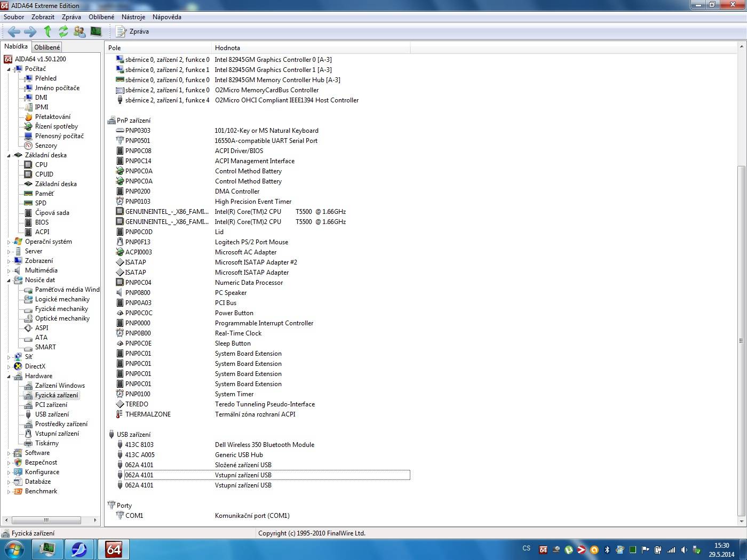Screen dimensions: 747x560
Task: Open the Oblíbené menu
Action: coord(101,17)
